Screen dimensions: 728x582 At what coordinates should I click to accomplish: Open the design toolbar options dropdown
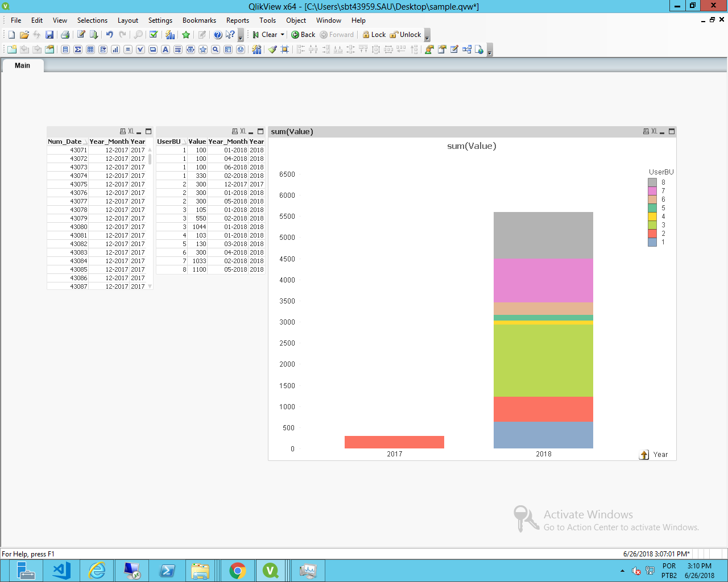[x=490, y=50]
